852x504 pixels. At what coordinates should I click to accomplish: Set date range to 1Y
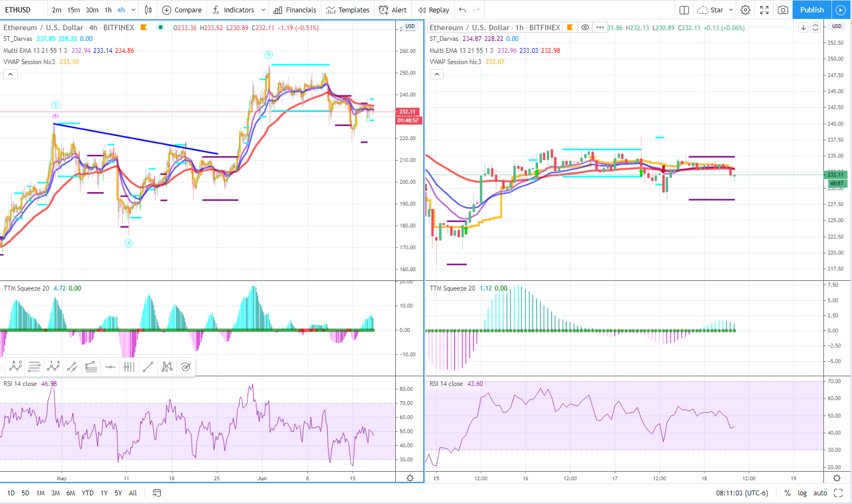pos(104,493)
